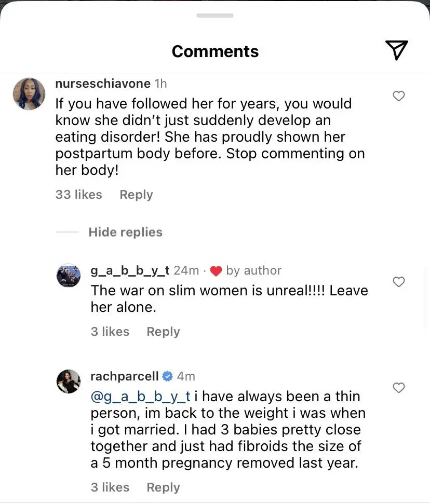Collapse replies under nurseschiavone's comment
The width and height of the screenshot is (430, 504).
click(x=126, y=232)
